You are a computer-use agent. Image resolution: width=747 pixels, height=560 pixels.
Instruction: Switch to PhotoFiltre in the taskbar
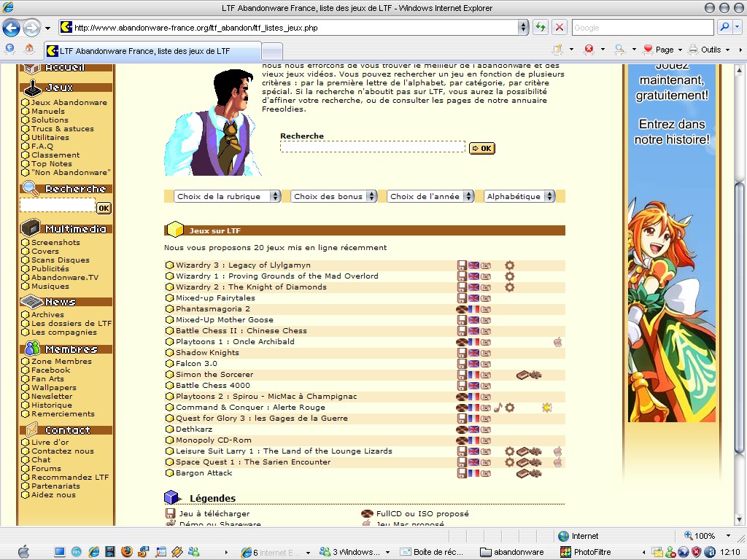point(586,552)
